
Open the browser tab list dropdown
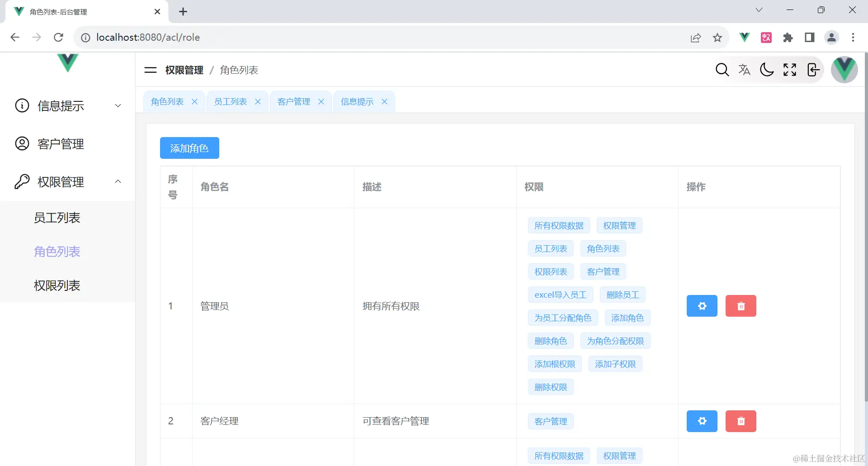tap(759, 10)
